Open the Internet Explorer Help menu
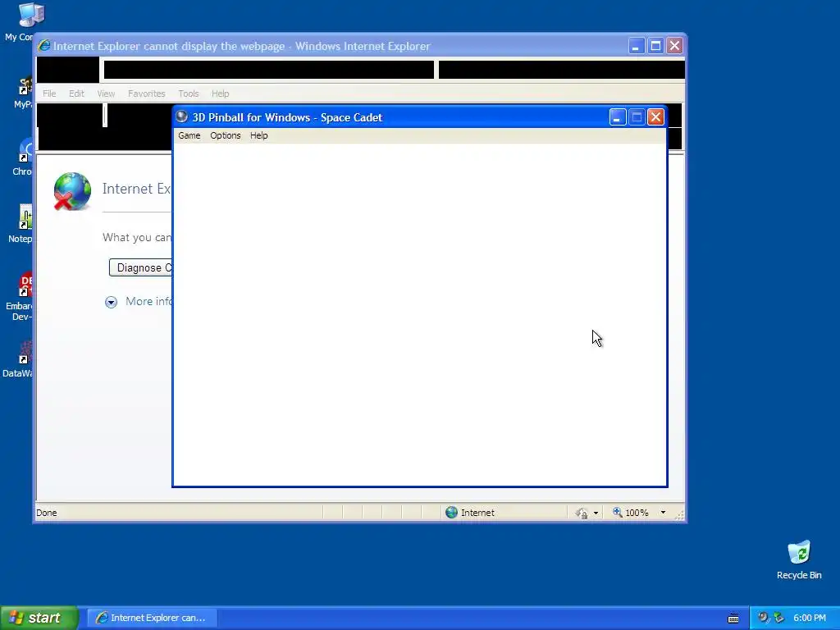The image size is (840, 630). [x=220, y=94]
